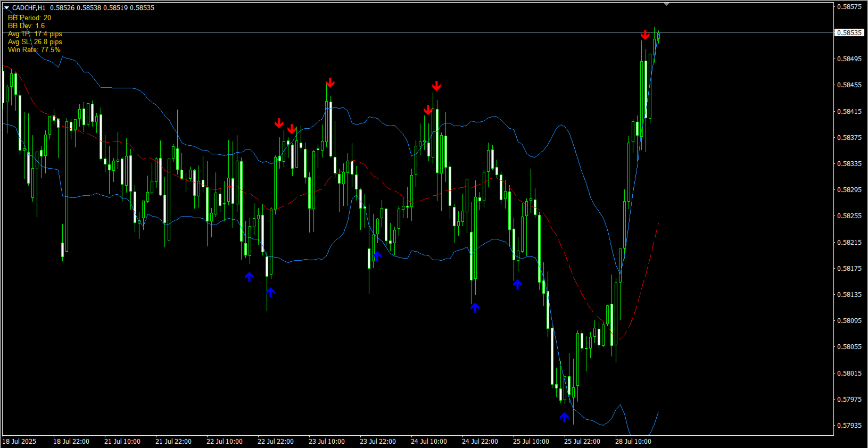Select the 21 Jul 22:00 time label
The height and width of the screenshot is (448, 868).
click(173, 442)
